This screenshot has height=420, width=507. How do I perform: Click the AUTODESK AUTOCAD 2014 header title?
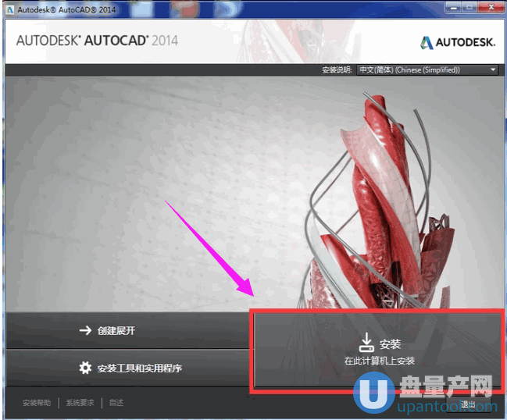pyautogui.click(x=97, y=41)
